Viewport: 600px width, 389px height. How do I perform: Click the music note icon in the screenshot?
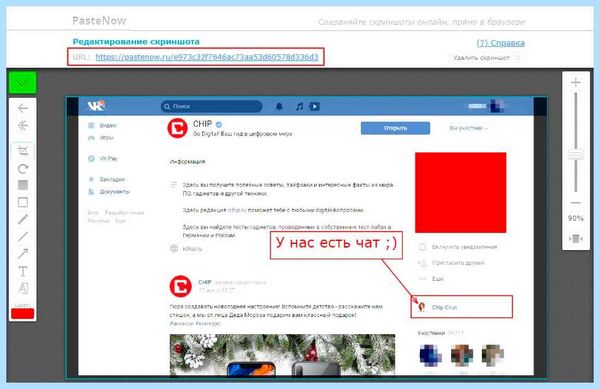300,106
